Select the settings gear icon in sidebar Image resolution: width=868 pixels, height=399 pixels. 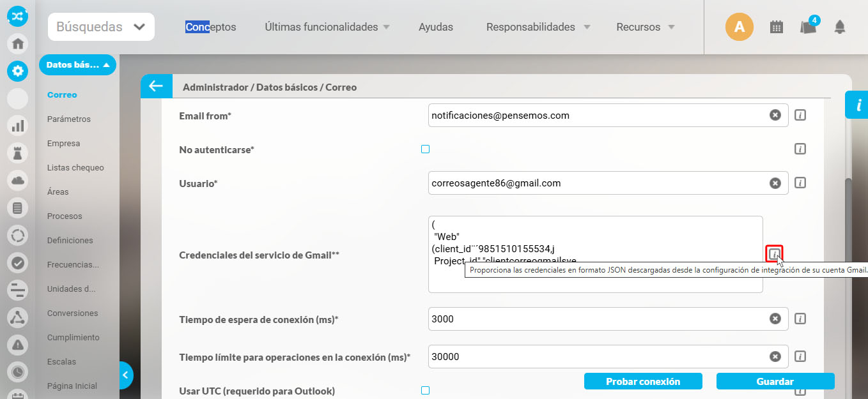17,72
